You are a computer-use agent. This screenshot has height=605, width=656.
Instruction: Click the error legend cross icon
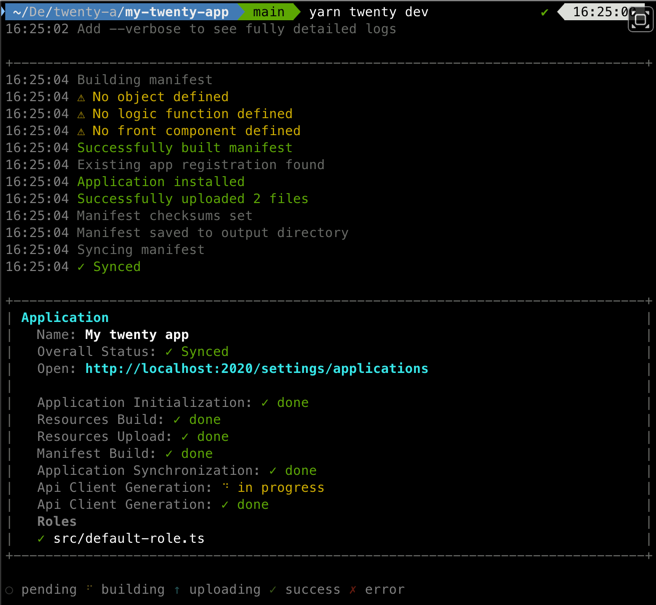[353, 590]
